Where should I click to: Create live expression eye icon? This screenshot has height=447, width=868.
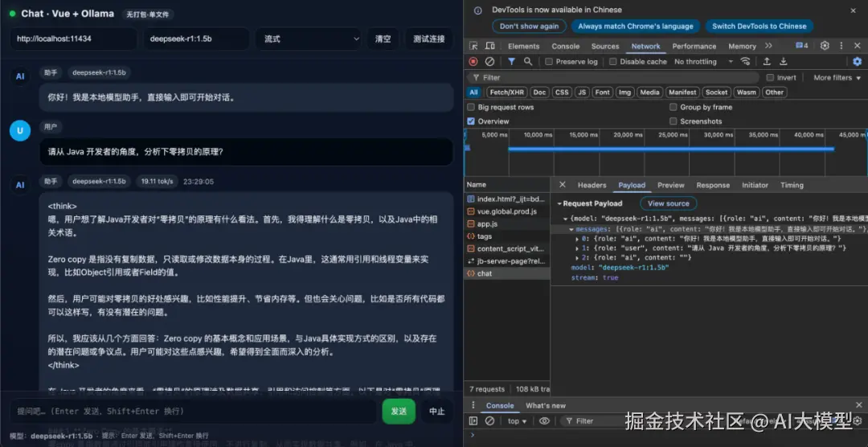point(545,421)
